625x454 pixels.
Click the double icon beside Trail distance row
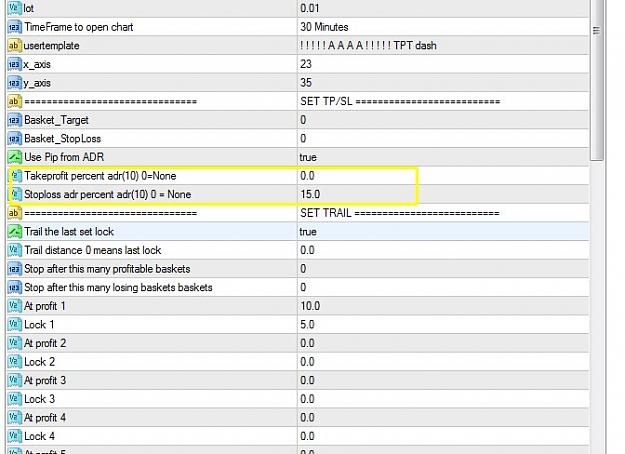click(x=14, y=250)
